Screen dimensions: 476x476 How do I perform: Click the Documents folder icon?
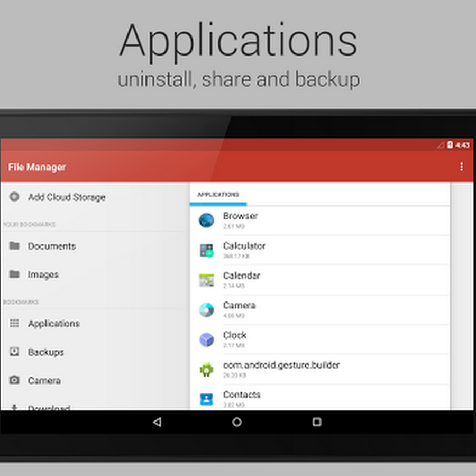click(14, 245)
